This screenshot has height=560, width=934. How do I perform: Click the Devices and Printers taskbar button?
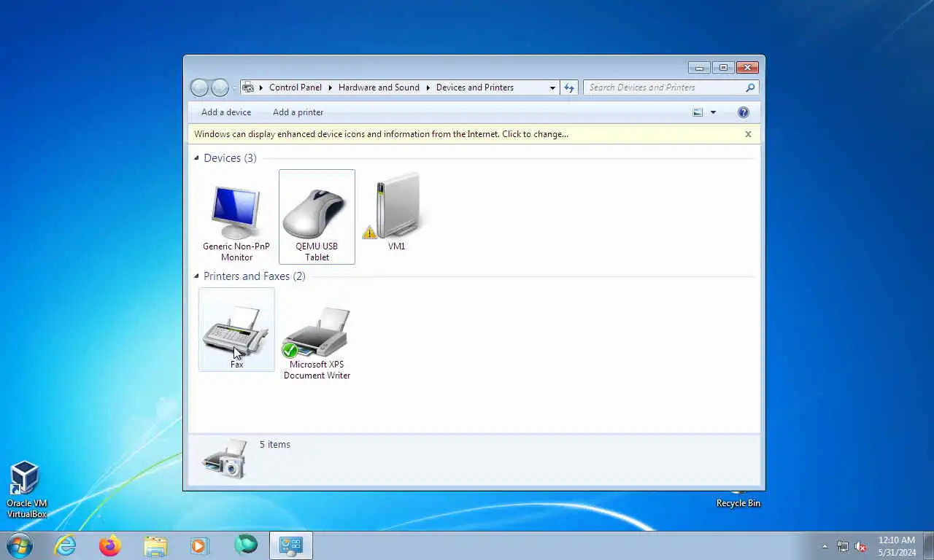coord(291,545)
